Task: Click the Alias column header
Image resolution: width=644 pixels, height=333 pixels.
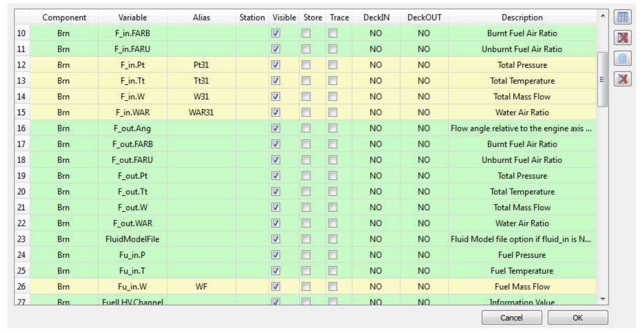Action: pyautogui.click(x=201, y=18)
